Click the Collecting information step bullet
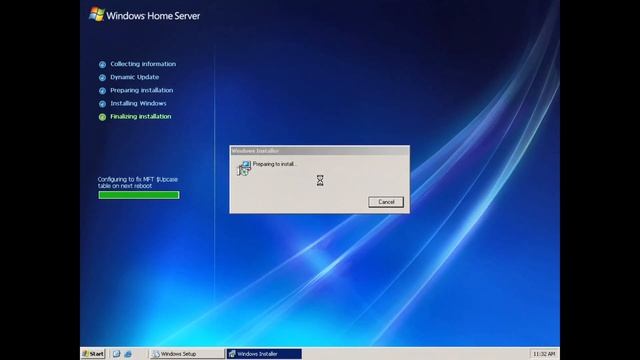The image size is (640, 360). click(x=102, y=64)
